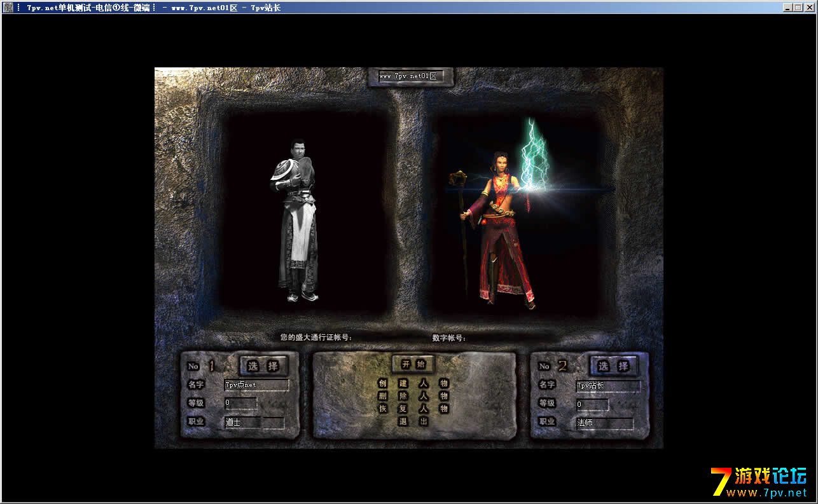Click the server name www.7pv.net01区 plaque
The width and height of the screenshot is (818, 504).
tap(411, 76)
